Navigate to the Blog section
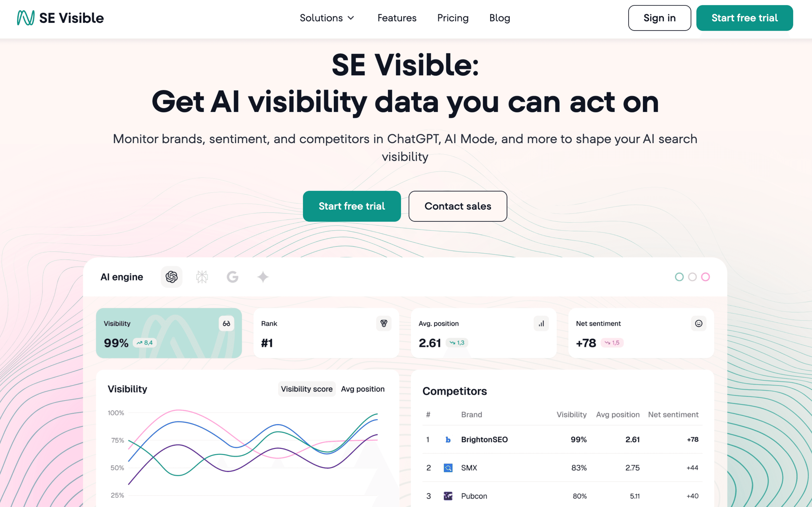This screenshot has height=507, width=812. pyautogui.click(x=499, y=18)
